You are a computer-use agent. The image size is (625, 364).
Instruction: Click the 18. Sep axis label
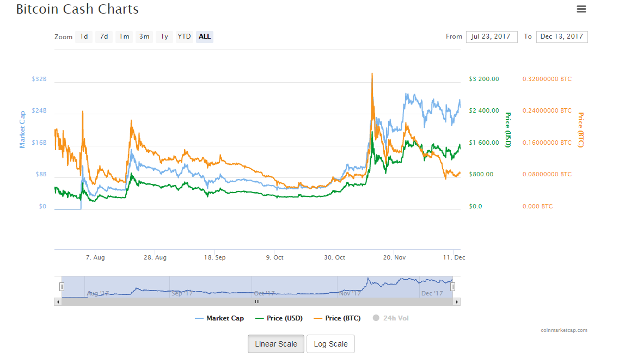215,257
